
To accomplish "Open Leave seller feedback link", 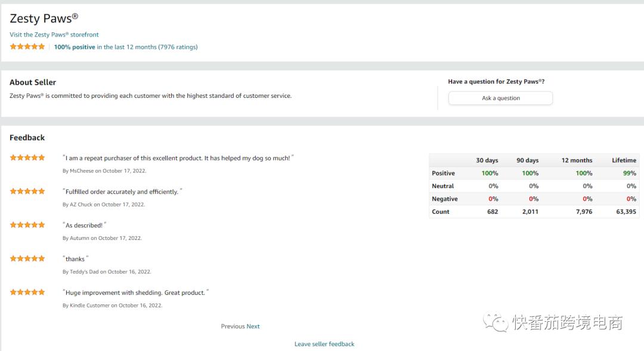I will [x=324, y=344].
